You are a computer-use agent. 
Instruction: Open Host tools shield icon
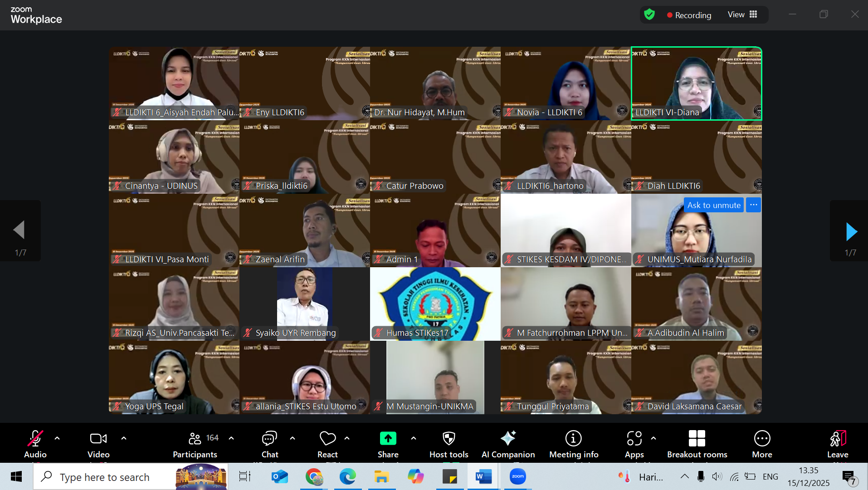tap(449, 439)
